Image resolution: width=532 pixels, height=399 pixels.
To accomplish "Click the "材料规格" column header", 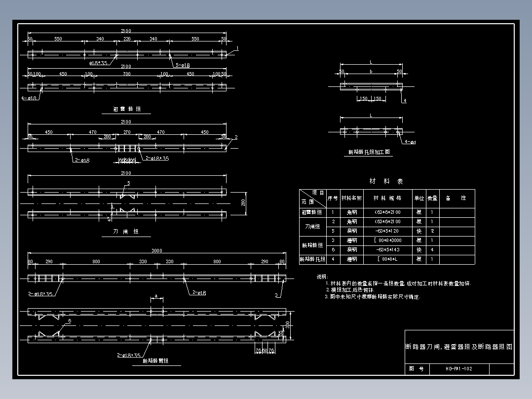I will 387,198.
